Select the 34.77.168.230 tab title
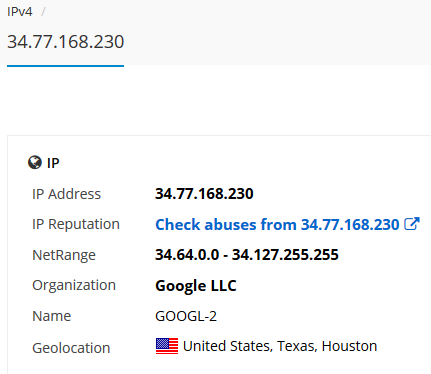This screenshot has height=374, width=431. pos(66,42)
